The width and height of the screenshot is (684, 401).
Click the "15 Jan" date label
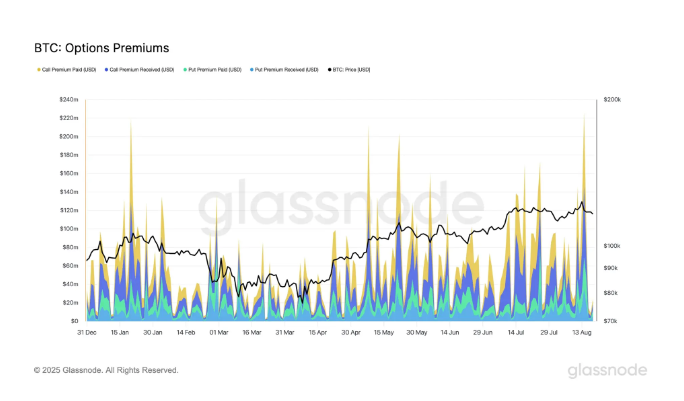(120, 332)
